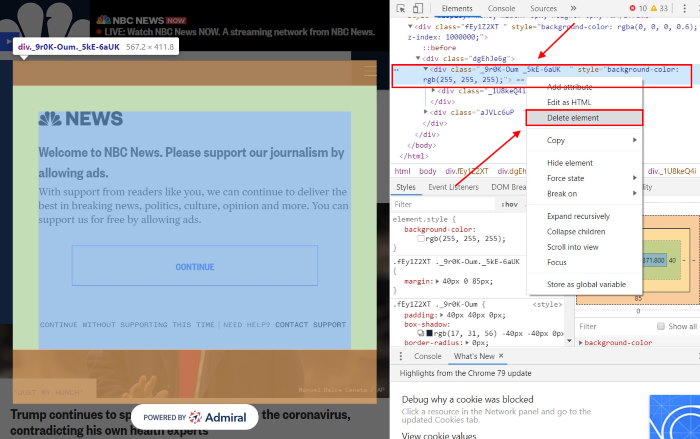Click the body breadcrumb
Screen dimensions: 700x439
[427, 171]
